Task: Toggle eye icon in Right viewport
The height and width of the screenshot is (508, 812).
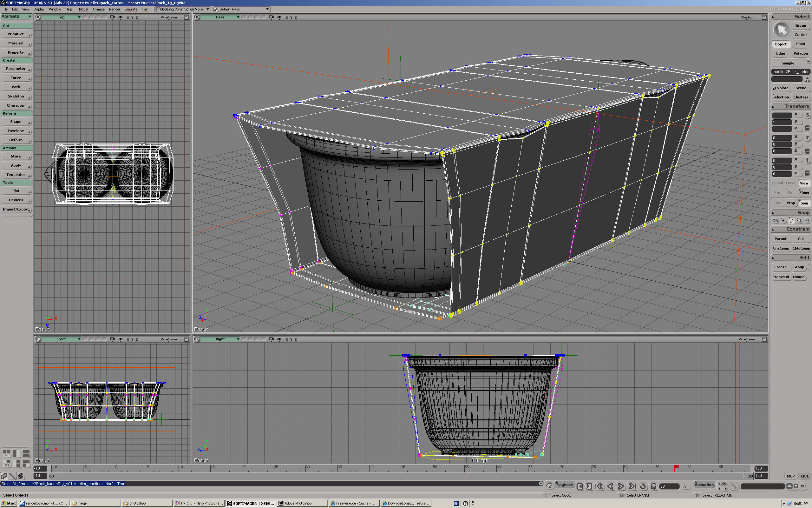Action: coord(279,339)
